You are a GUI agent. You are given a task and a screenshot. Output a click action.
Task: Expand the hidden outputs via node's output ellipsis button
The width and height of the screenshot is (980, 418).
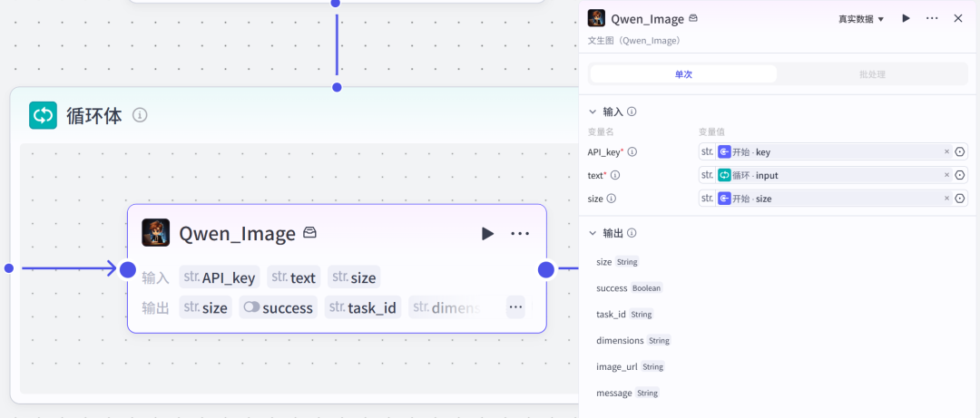click(515, 307)
